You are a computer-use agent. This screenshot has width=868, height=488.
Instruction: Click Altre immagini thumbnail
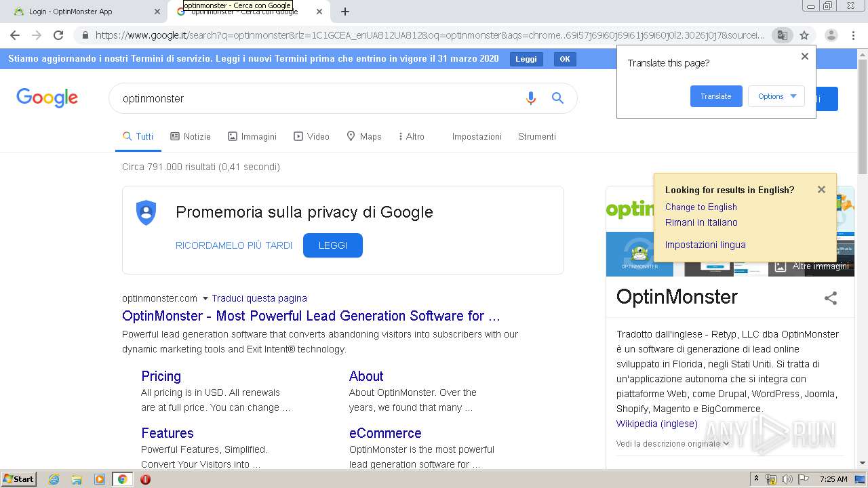coord(811,266)
